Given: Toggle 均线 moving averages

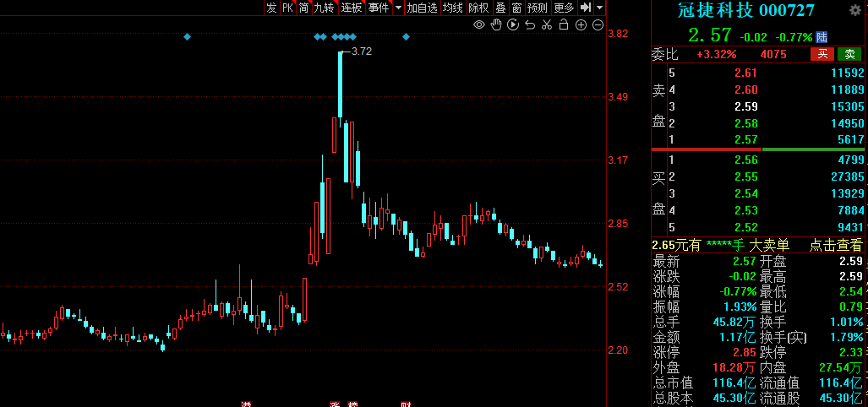Looking at the screenshot, I should coord(453,8).
